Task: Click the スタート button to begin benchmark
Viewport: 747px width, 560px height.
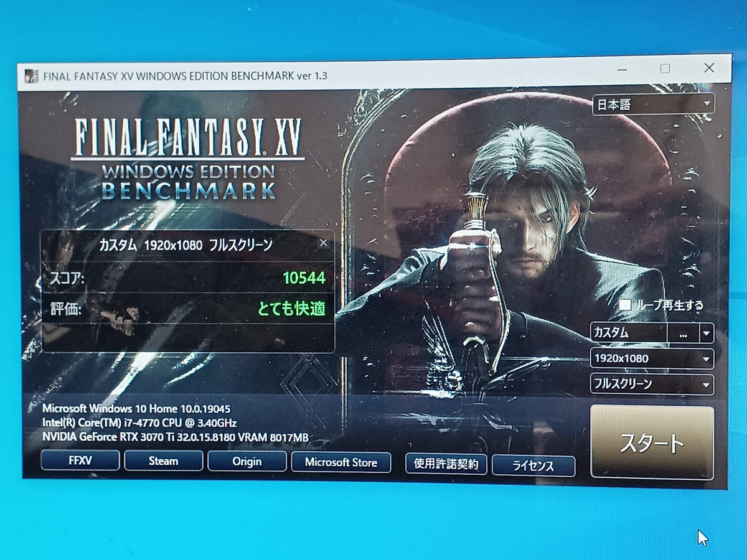Action: tap(652, 442)
